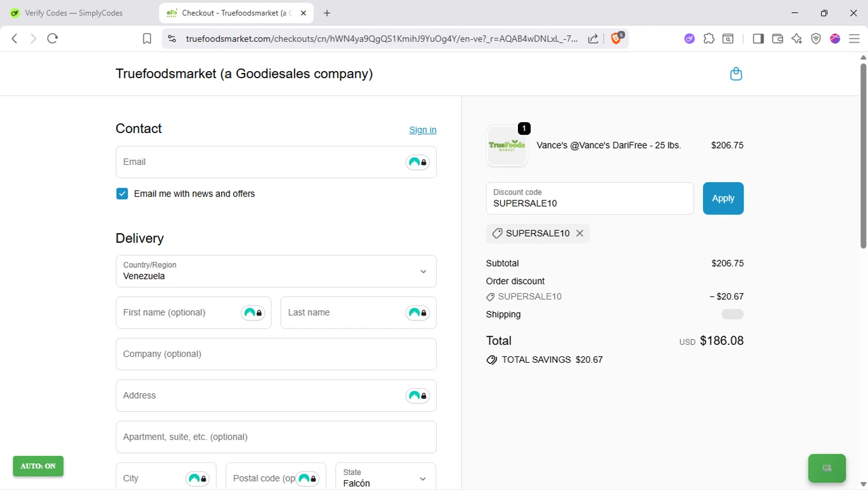The height and width of the screenshot is (490, 868).
Task: Click the Sign in link
Action: [x=423, y=130]
